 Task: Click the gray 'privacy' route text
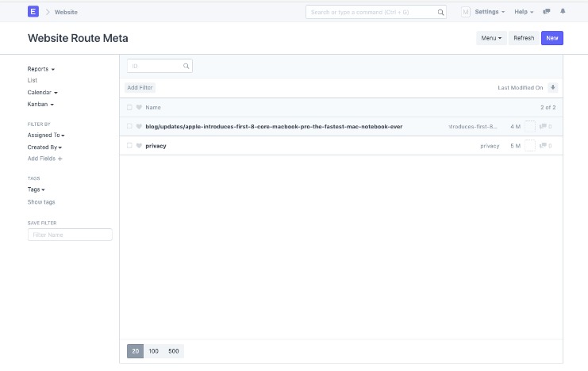(x=490, y=146)
